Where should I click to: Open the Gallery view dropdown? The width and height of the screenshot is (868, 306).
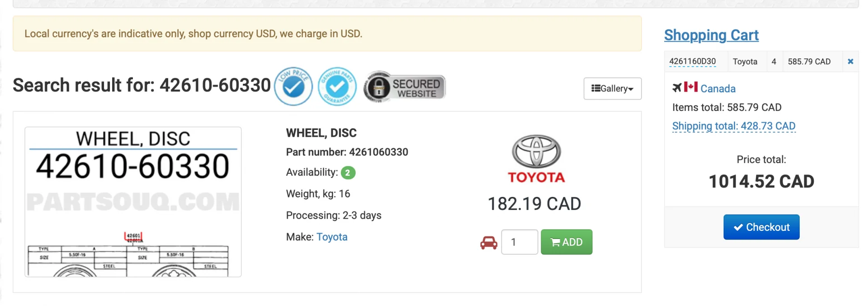pos(613,88)
